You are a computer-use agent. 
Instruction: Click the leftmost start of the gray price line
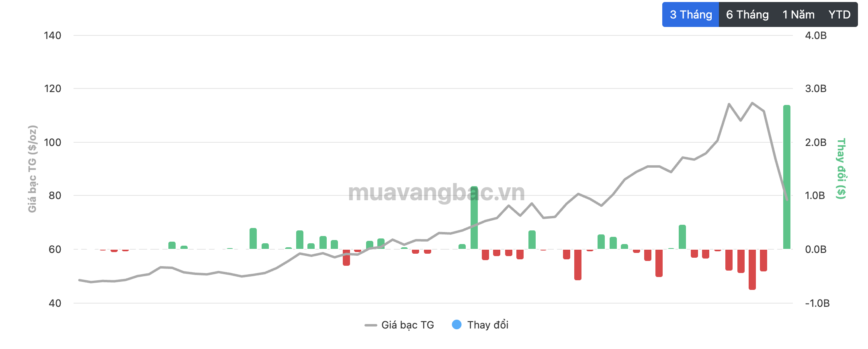[x=80, y=280]
